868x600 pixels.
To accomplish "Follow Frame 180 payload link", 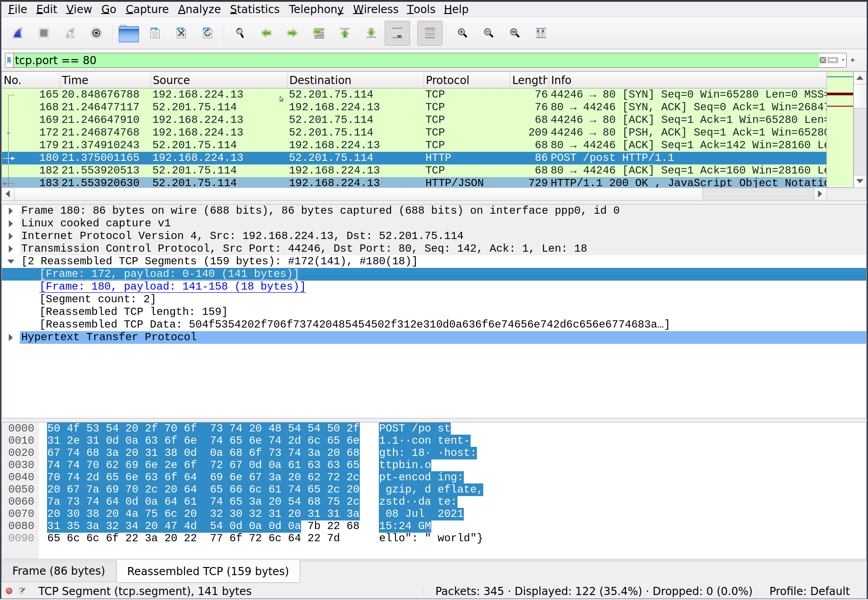I will point(173,286).
